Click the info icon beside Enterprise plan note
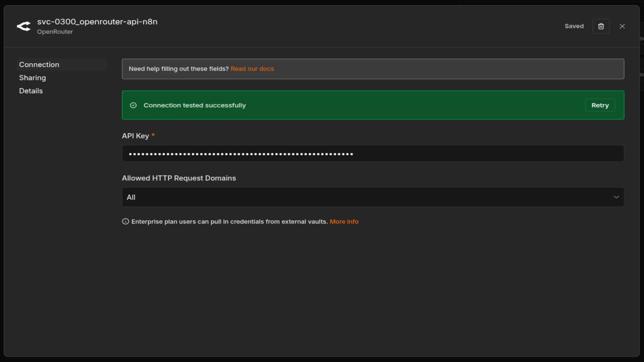644x362 pixels. coord(125,222)
